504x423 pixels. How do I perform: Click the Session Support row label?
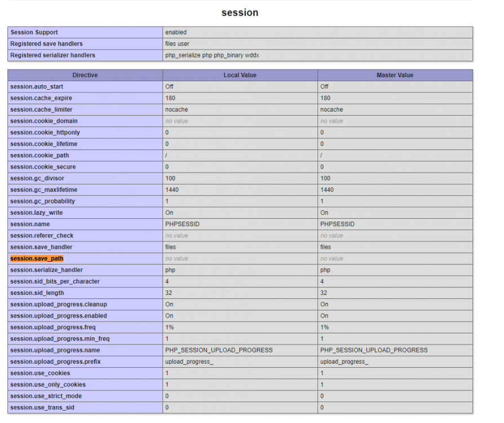click(x=34, y=32)
